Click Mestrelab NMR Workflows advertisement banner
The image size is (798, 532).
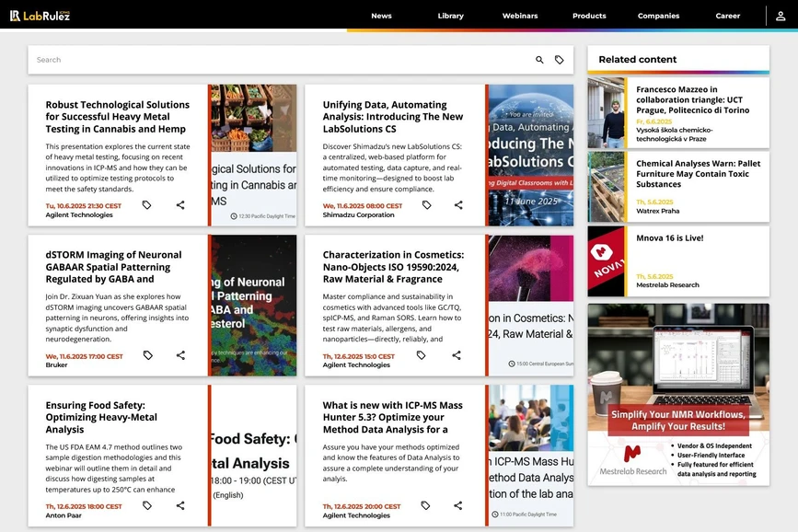[x=678, y=395]
